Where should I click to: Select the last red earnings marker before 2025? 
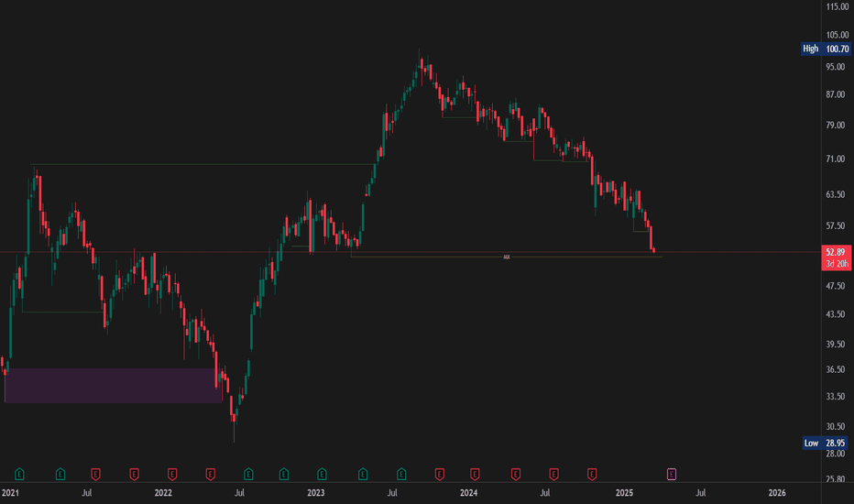(x=592, y=474)
